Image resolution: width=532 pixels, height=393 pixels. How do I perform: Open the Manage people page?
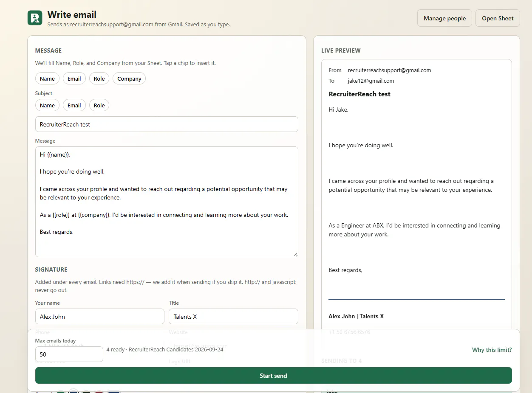(444, 18)
